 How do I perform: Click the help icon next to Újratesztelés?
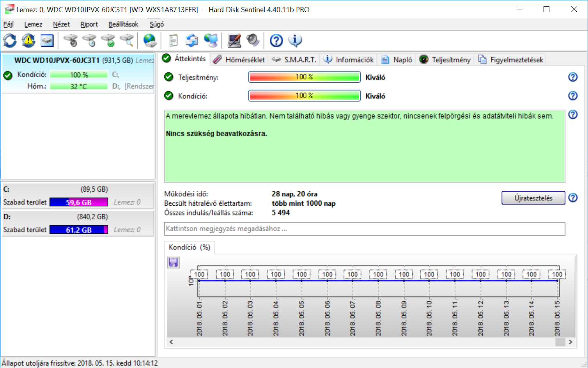573,197
